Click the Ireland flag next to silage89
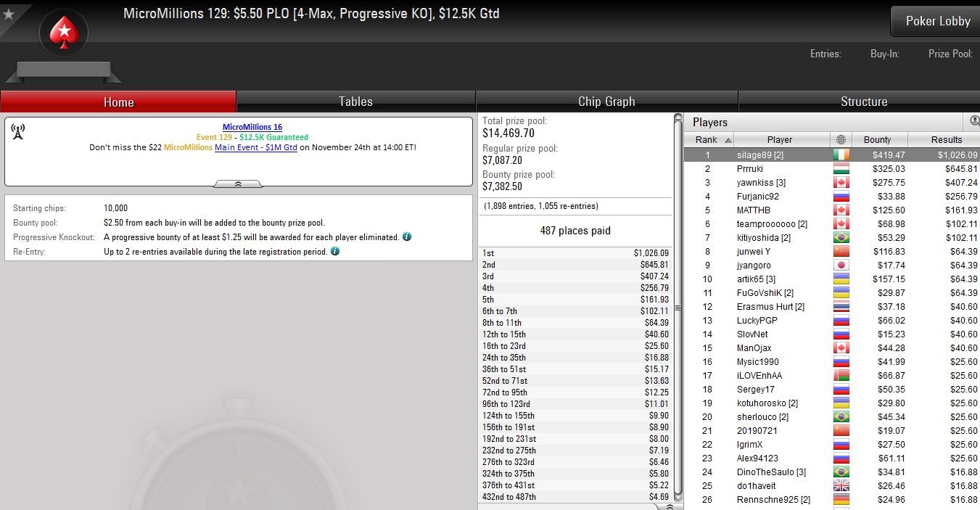Image resolution: width=980 pixels, height=510 pixels. [841, 155]
